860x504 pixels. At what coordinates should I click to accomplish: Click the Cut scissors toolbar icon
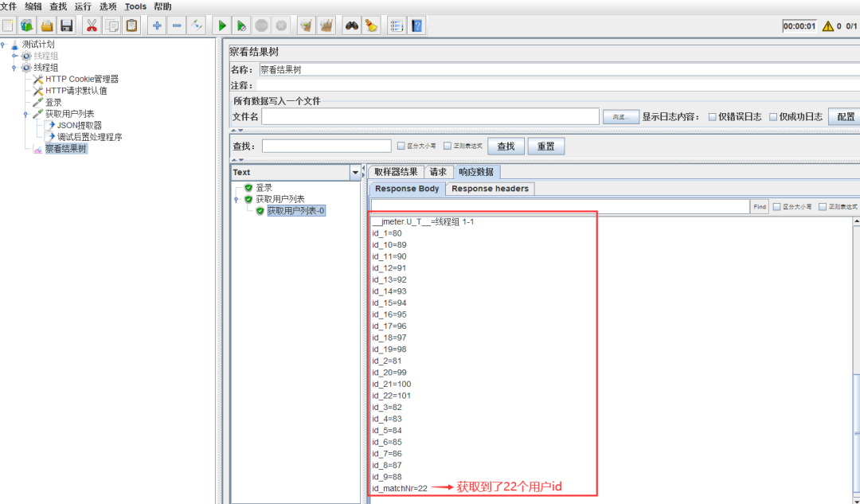coord(92,26)
